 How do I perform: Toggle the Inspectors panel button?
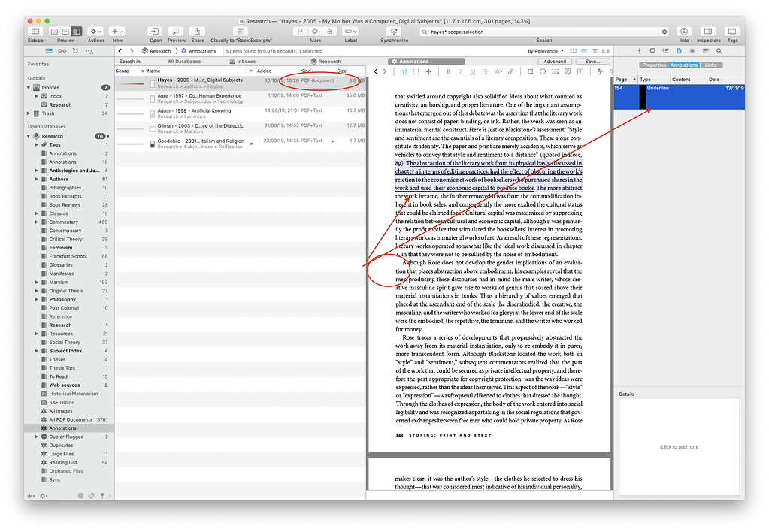[x=708, y=32]
